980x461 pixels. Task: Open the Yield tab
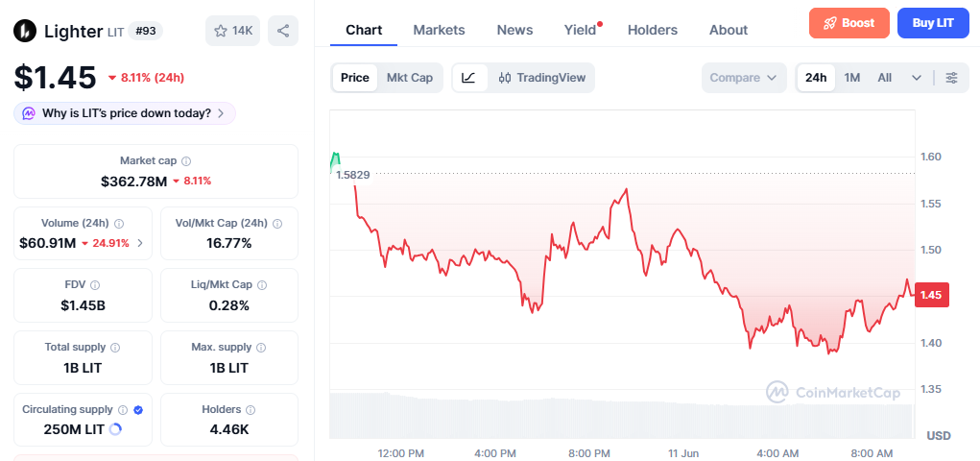click(580, 30)
